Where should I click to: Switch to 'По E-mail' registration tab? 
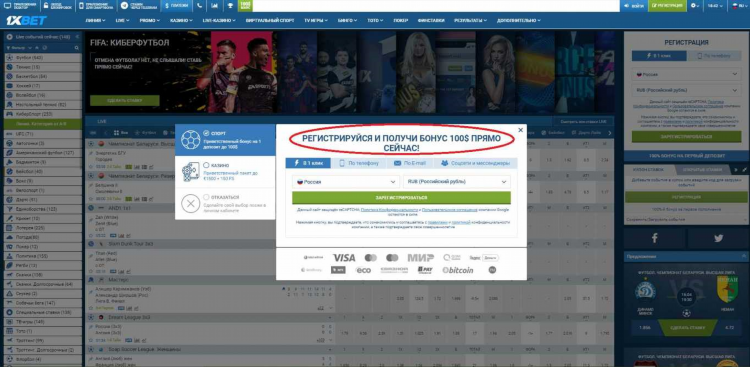click(x=410, y=163)
